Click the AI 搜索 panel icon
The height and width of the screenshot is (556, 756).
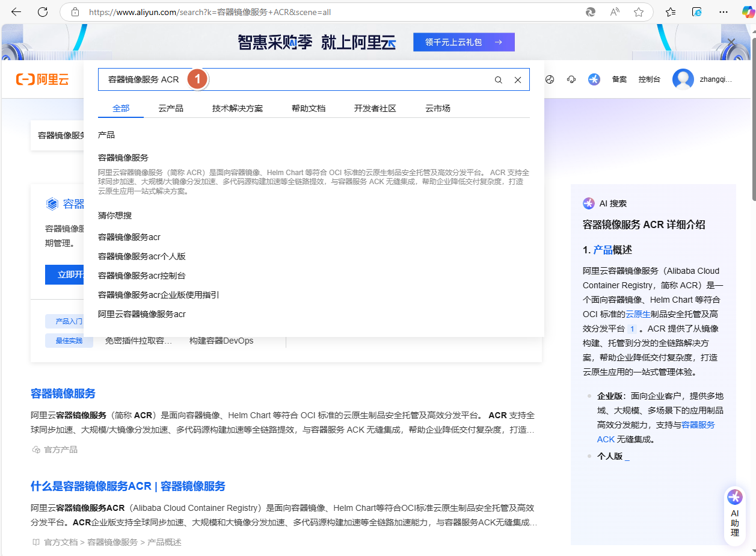(x=589, y=203)
